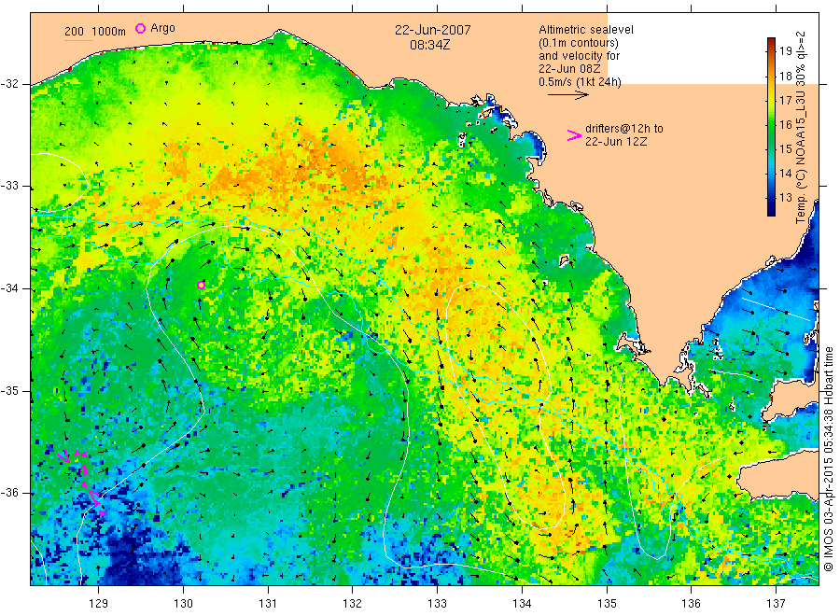Select the Argo float marker on the map

pyautogui.click(x=201, y=285)
